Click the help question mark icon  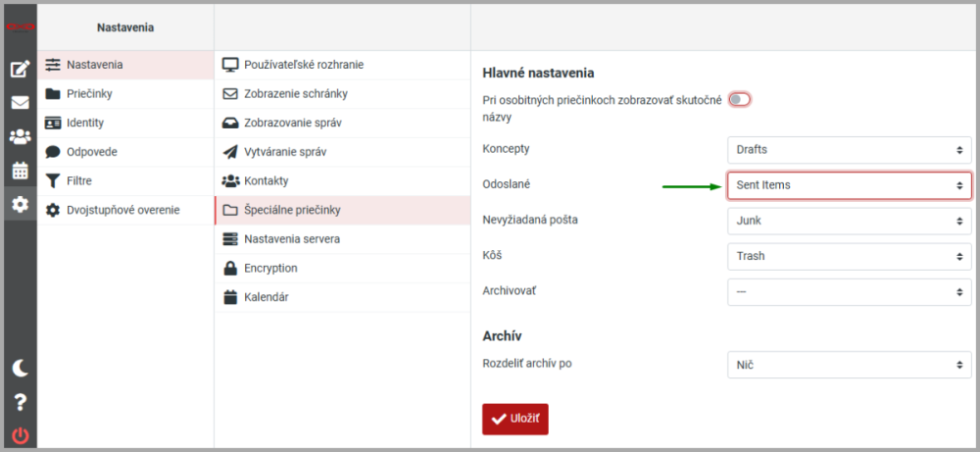point(20,402)
